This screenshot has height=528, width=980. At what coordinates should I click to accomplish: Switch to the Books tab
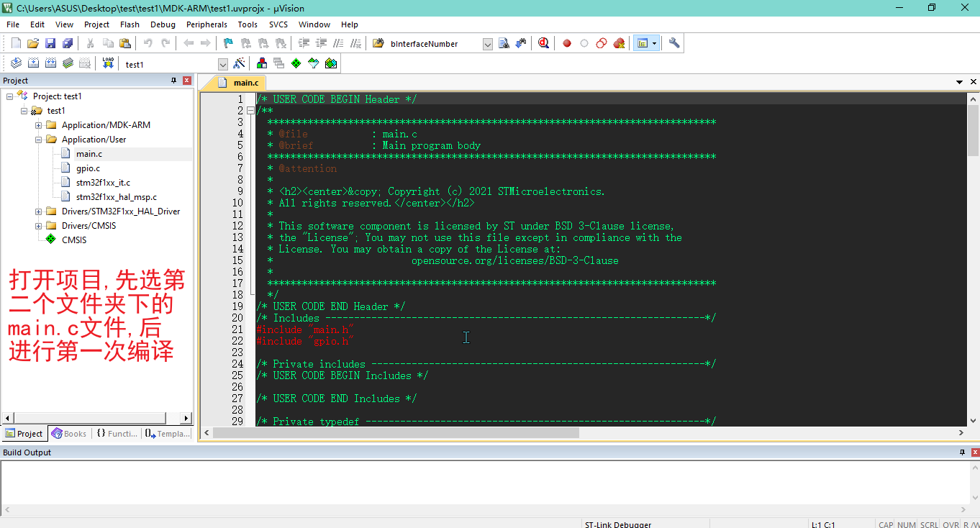click(69, 434)
